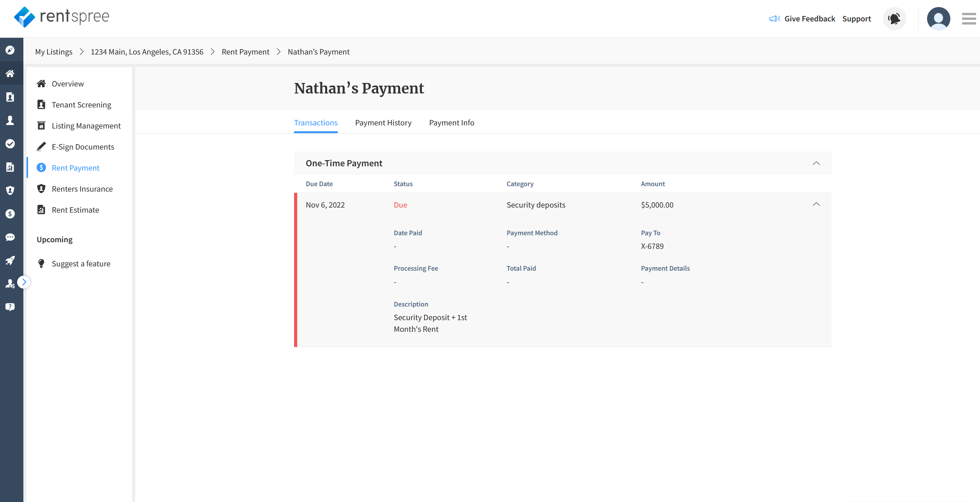Open the Explore compass icon in sidebar
Viewport: 980px width, 502px height.
[11, 49]
